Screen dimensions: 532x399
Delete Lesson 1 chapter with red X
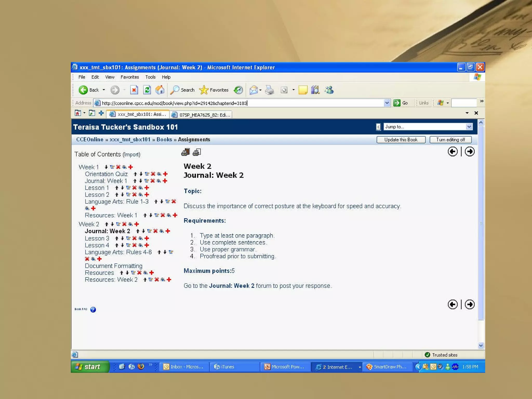(x=134, y=188)
